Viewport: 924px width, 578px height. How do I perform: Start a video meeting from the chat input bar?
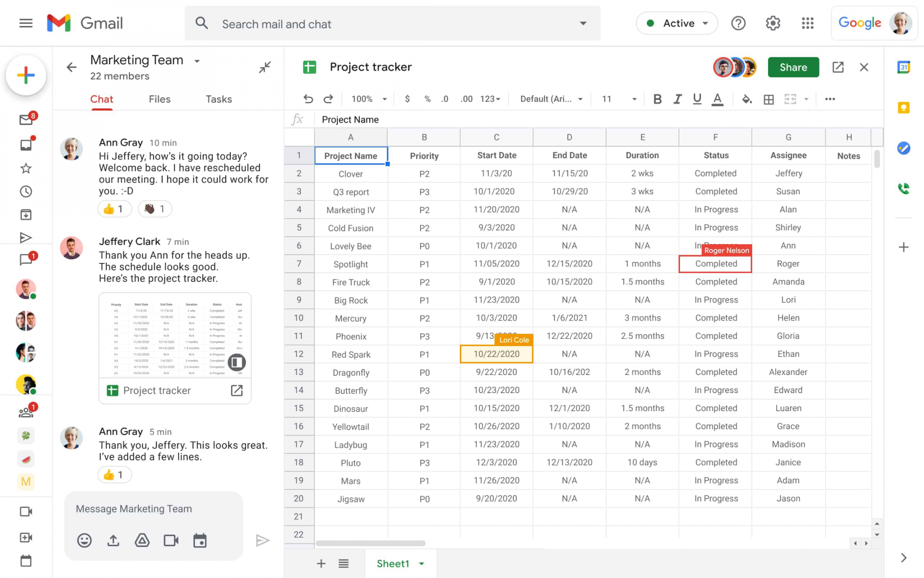tap(170, 540)
